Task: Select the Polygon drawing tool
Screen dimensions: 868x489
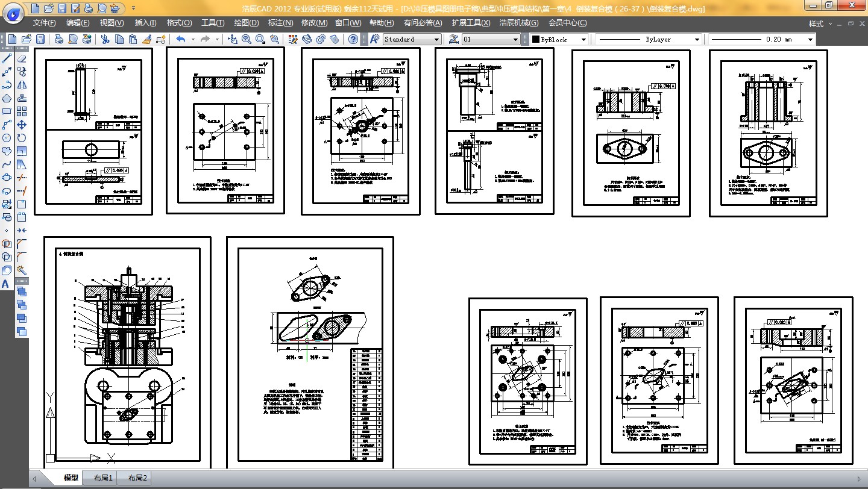Action: coord(7,98)
